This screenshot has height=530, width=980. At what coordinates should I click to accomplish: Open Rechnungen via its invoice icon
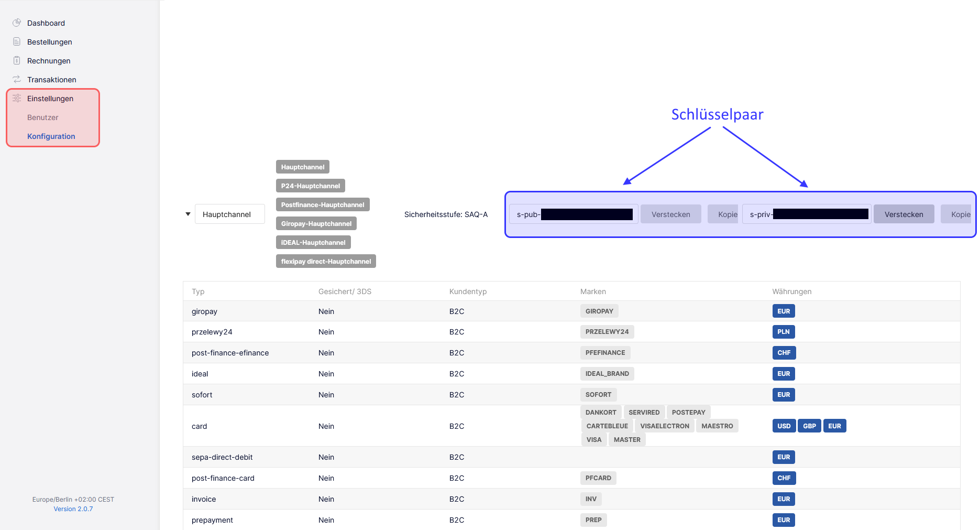pos(17,60)
